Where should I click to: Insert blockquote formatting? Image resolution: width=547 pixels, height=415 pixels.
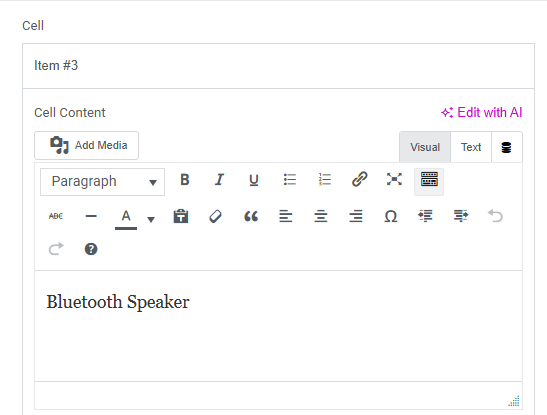tap(251, 216)
